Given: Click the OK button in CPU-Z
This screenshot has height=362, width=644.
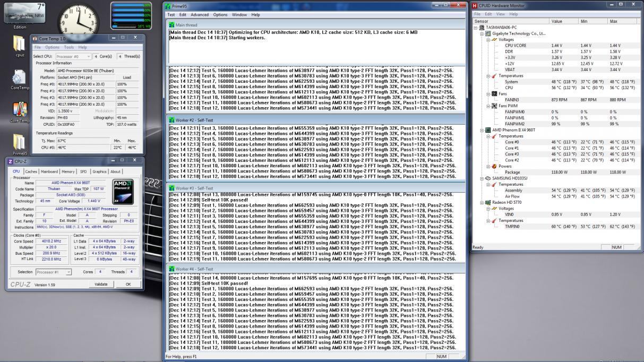Looking at the screenshot, I should [x=128, y=284].
